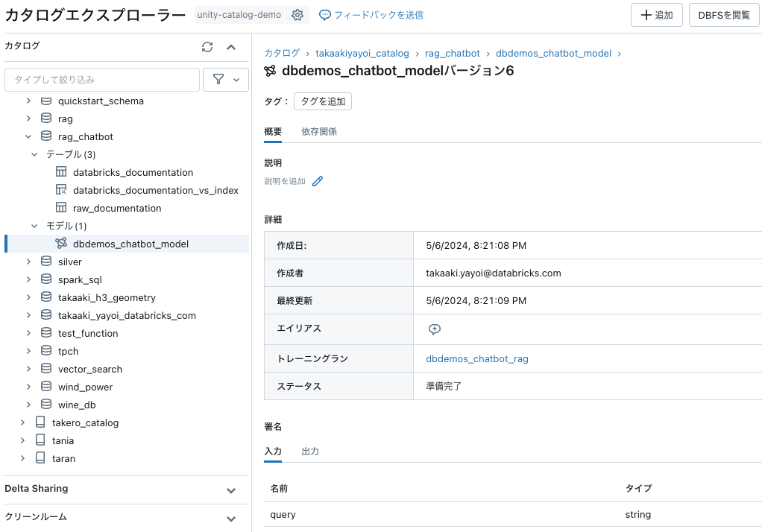The height and width of the screenshot is (532, 762).
Task: Click the raw_documentation table icon
Action: pyautogui.click(x=61, y=208)
